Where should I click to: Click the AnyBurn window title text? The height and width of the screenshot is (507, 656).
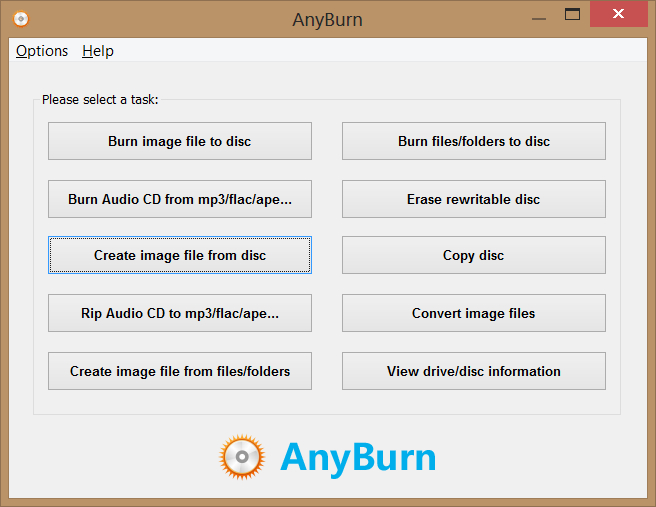(327, 19)
